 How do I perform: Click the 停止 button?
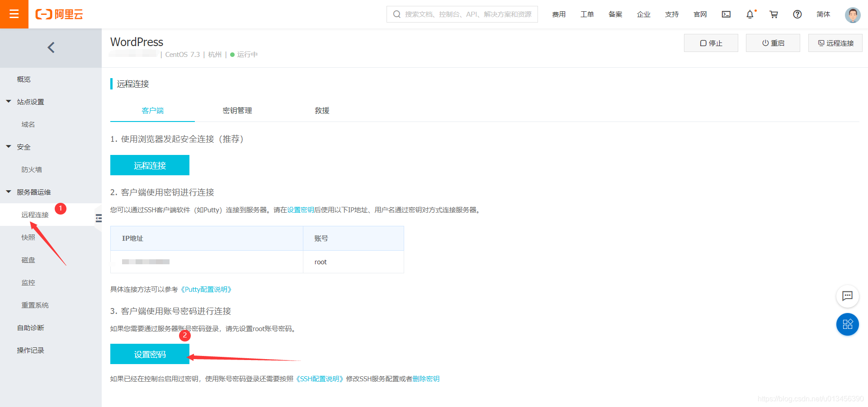pos(711,43)
